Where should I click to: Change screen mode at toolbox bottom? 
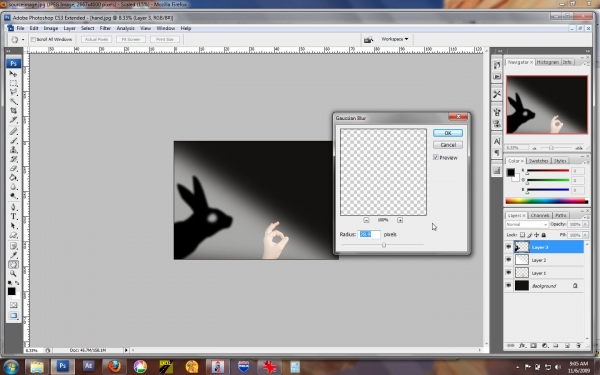coord(13,315)
